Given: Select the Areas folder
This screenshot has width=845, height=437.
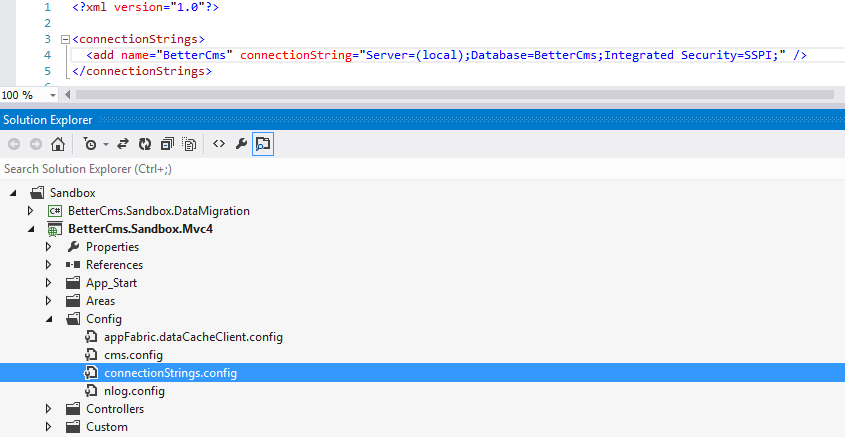Looking at the screenshot, I should pos(100,301).
